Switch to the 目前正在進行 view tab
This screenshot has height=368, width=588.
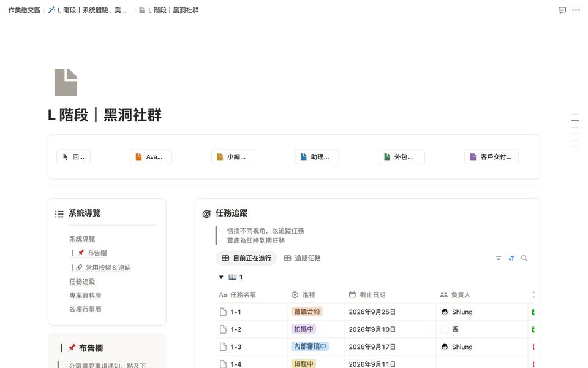click(x=246, y=258)
